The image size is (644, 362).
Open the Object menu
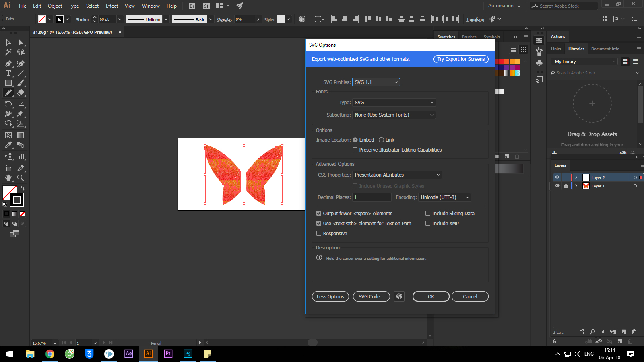[x=55, y=6]
